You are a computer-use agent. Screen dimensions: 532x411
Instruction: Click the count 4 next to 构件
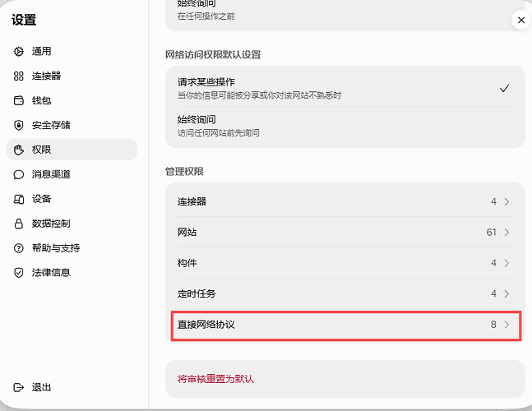coord(493,263)
